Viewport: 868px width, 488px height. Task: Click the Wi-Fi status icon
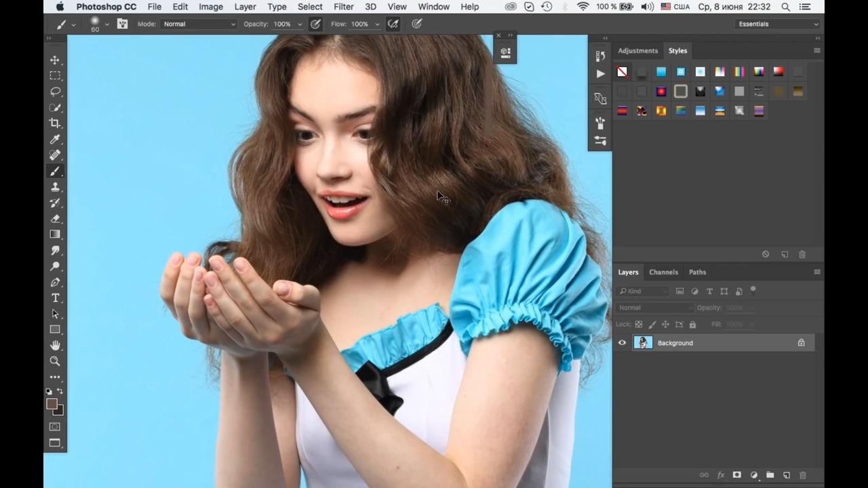pos(583,7)
